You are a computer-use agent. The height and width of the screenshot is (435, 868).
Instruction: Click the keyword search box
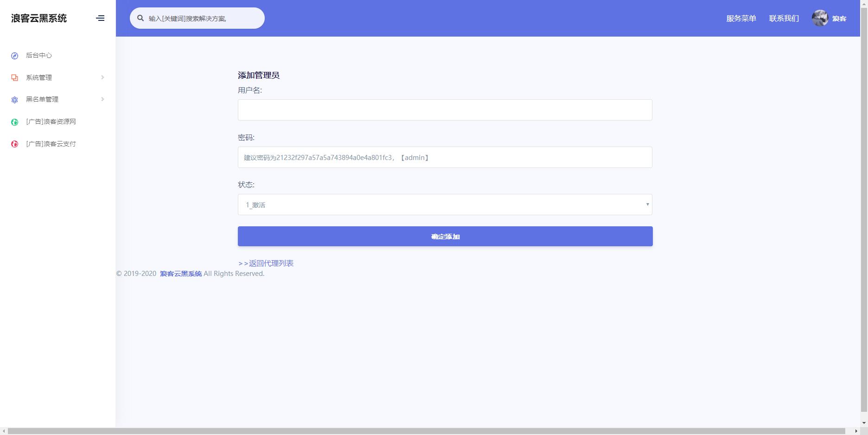202,18
